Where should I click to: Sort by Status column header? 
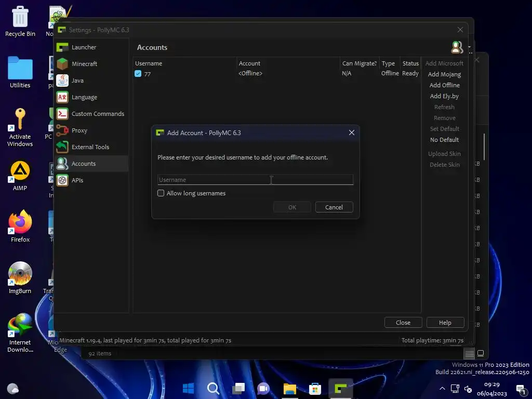click(x=410, y=63)
